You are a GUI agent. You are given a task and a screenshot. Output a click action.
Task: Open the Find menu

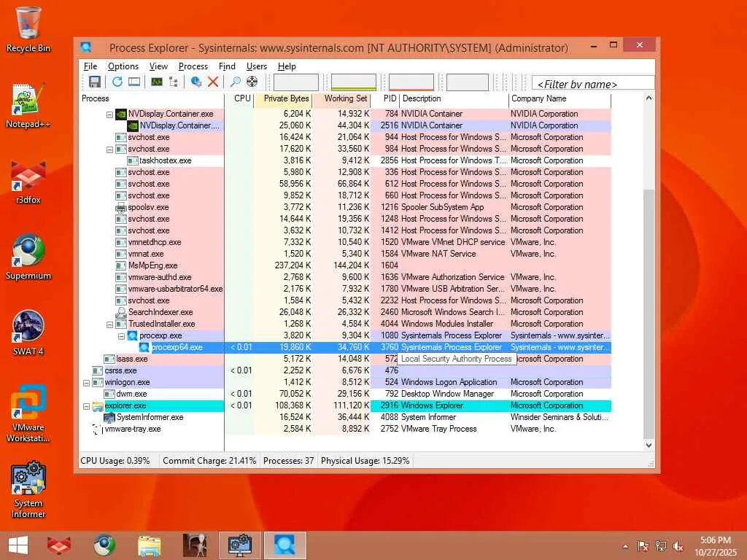[x=227, y=66]
